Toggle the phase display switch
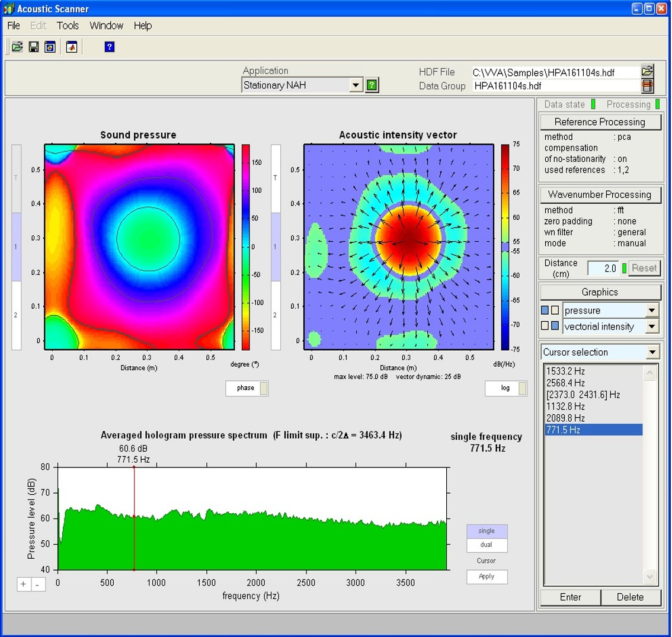 coord(264,388)
